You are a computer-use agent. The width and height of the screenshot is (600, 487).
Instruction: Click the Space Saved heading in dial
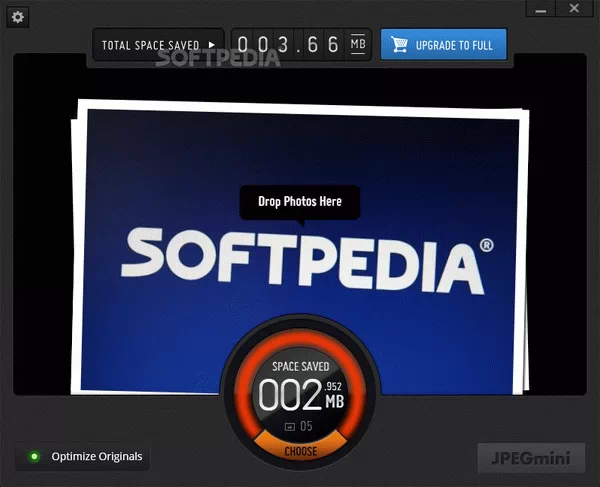(300, 367)
